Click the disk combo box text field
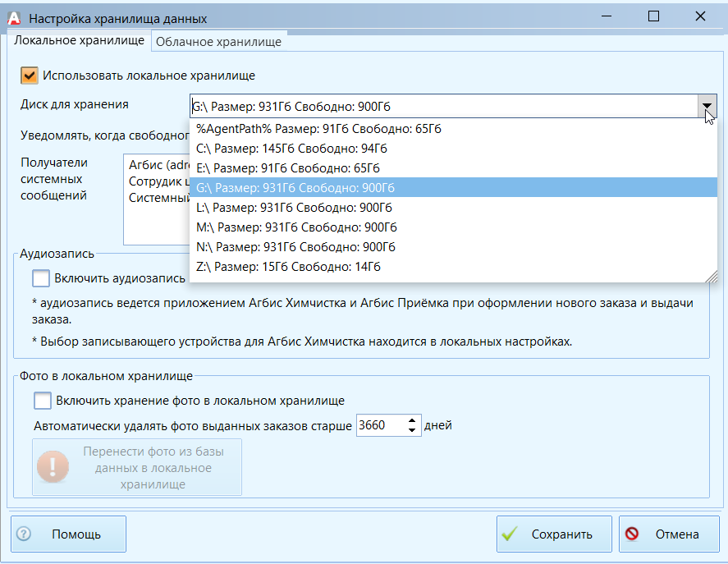 [444, 107]
